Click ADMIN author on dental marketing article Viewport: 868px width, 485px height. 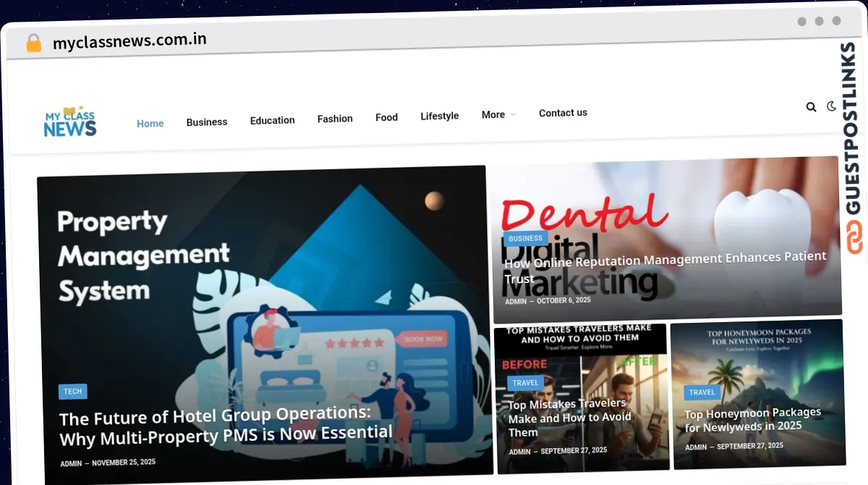pyautogui.click(x=516, y=301)
